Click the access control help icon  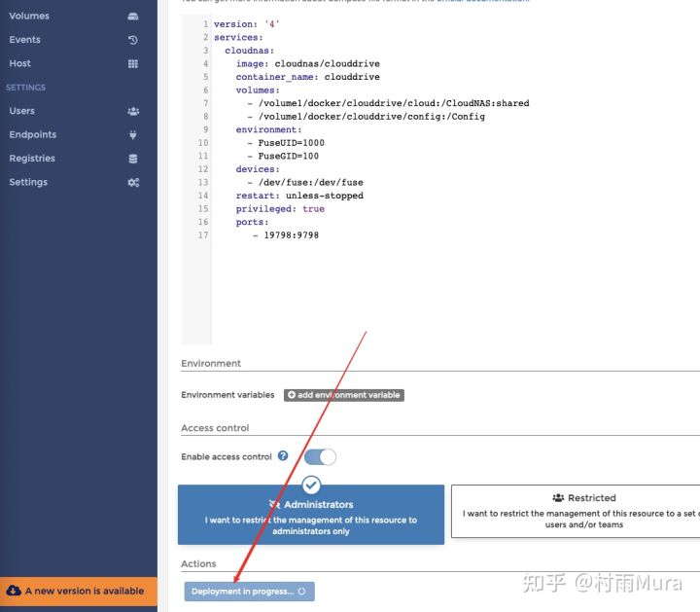pyautogui.click(x=283, y=455)
